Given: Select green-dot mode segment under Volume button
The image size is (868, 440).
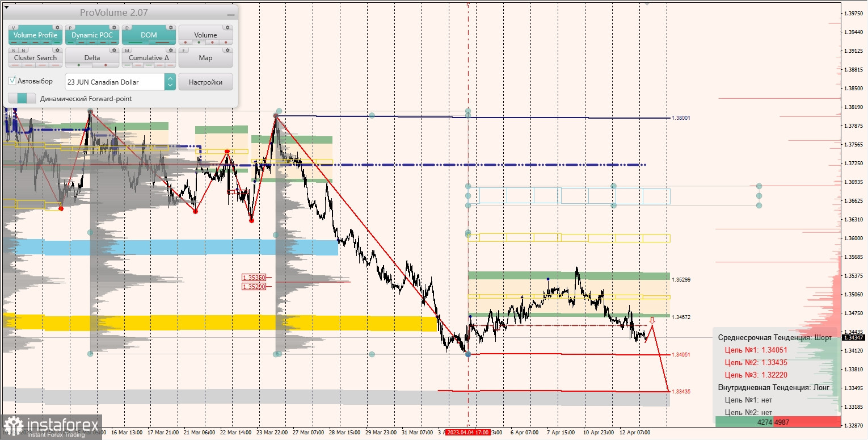Looking at the screenshot, I should tap(199, 42).
